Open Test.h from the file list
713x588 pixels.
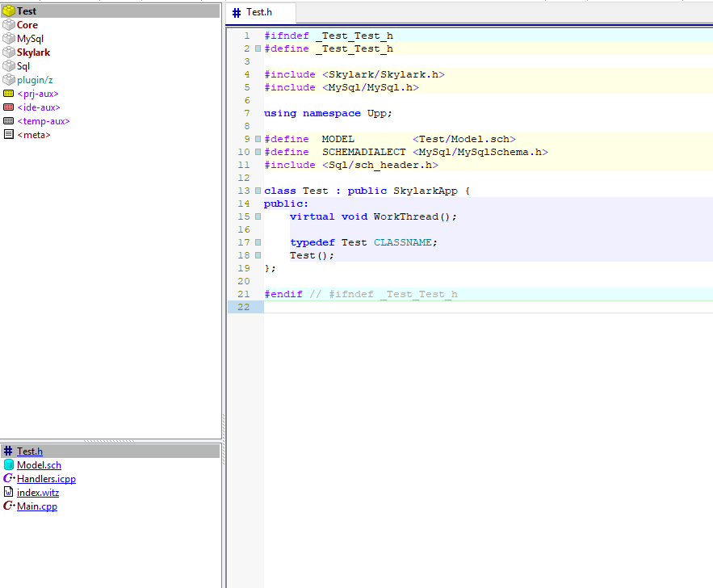coord(30,451)
